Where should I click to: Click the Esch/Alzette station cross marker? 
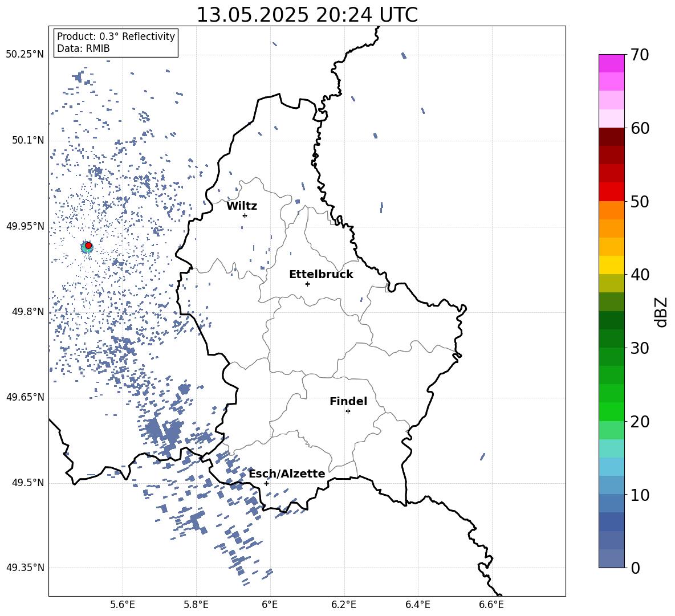[266, 483]
